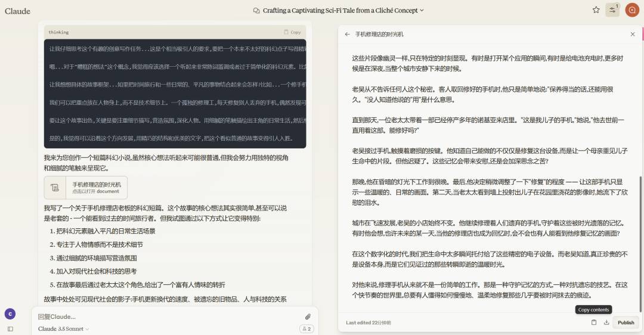
Task: Click the purple C account avatar
Action: [x=10, y=314]
